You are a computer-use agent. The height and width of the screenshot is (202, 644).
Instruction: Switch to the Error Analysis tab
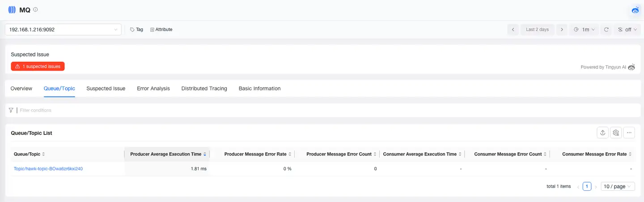click(x=153, y=89)
